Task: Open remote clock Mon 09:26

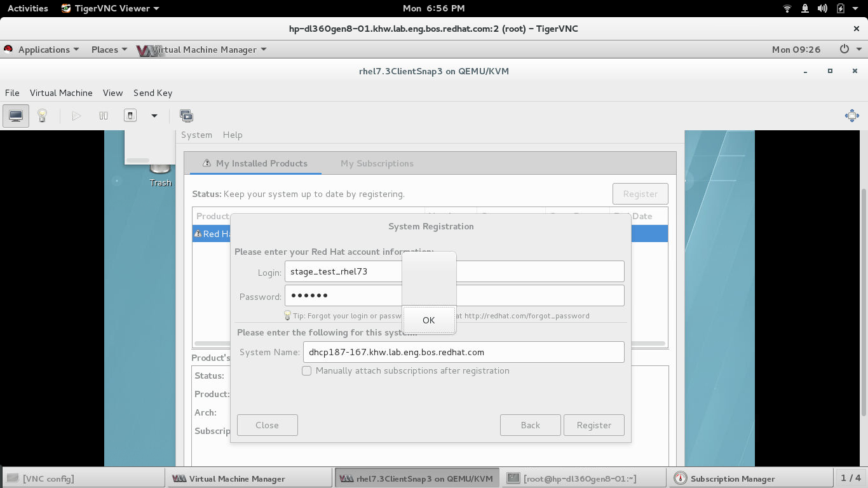Action: (x=796, y=50)
